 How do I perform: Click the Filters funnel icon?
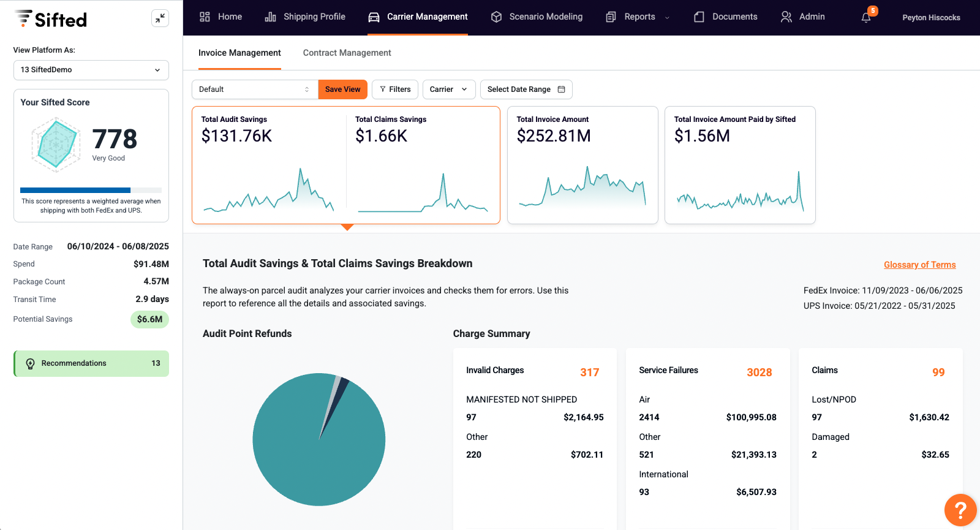[383, 89]
